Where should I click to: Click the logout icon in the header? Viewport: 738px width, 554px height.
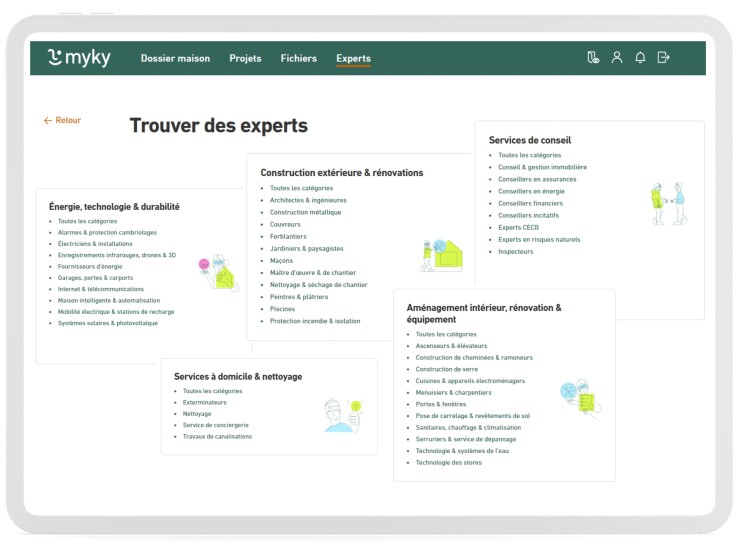663,58
